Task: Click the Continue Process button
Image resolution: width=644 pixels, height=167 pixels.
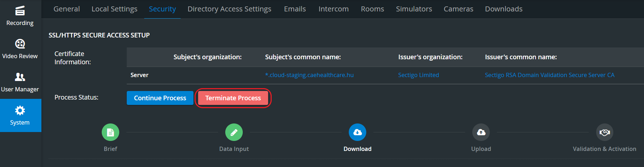Action: coord(160,98)
